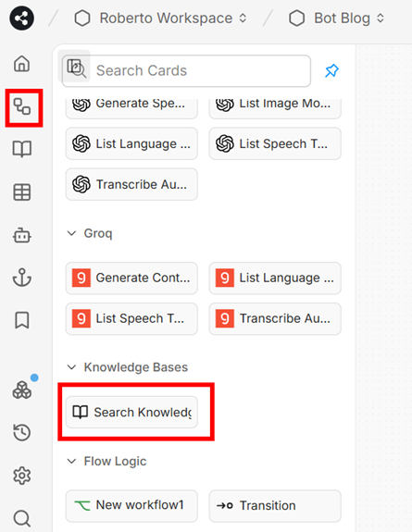Open the Workflows icon in sidebar
The image size is (412, 532).
[21, 106]
